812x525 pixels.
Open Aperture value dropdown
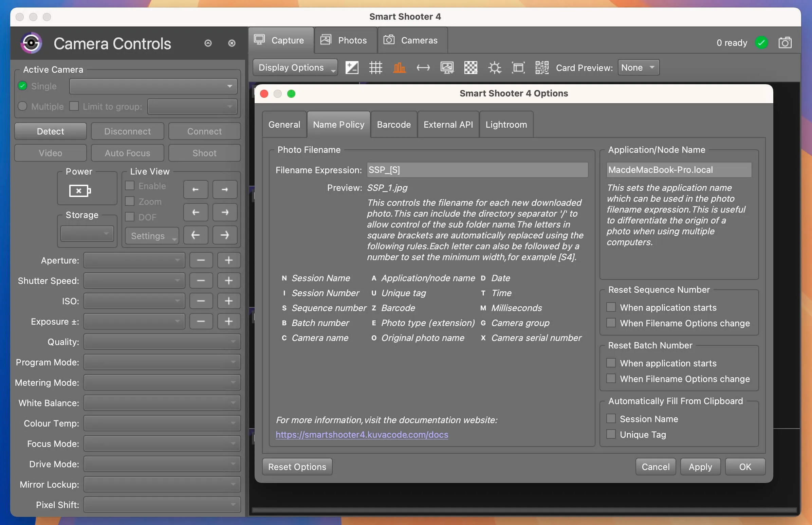coord(134,260)
